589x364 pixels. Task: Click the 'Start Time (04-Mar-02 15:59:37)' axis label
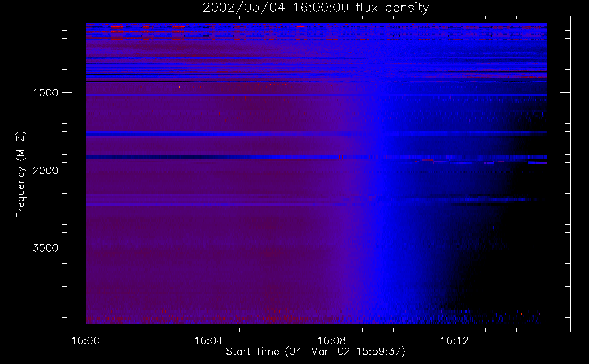point(316,352)
